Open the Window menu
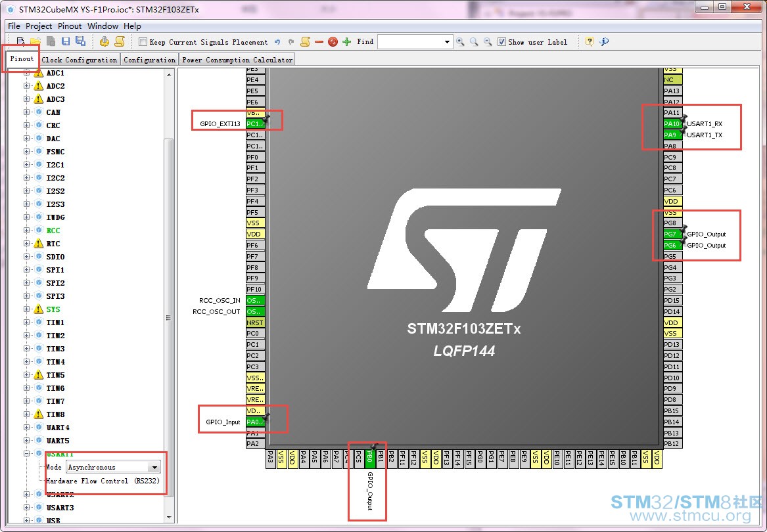The height and width of the screenshot is (532, 767). click(103, 26)
